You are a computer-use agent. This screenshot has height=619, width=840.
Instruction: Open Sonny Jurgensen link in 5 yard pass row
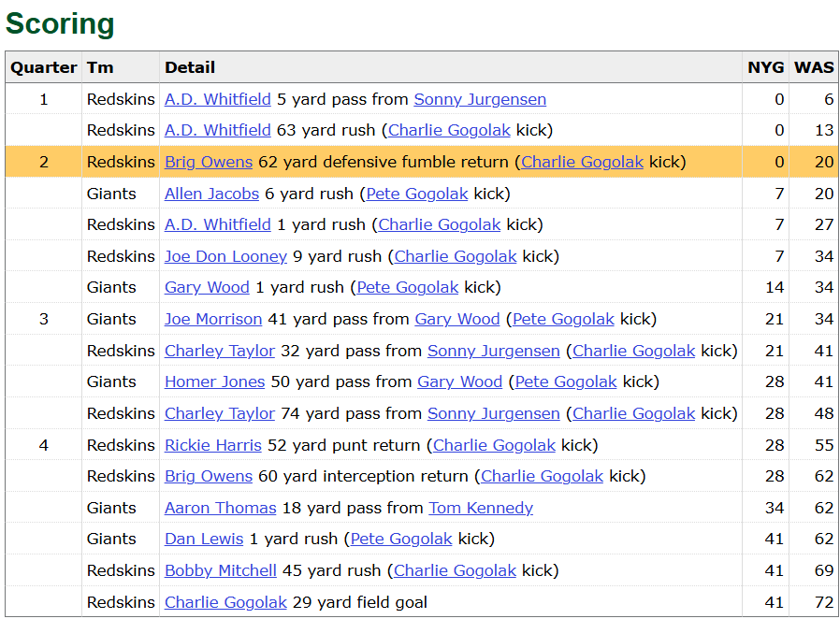pyautogui.click(x=480, y=99)
